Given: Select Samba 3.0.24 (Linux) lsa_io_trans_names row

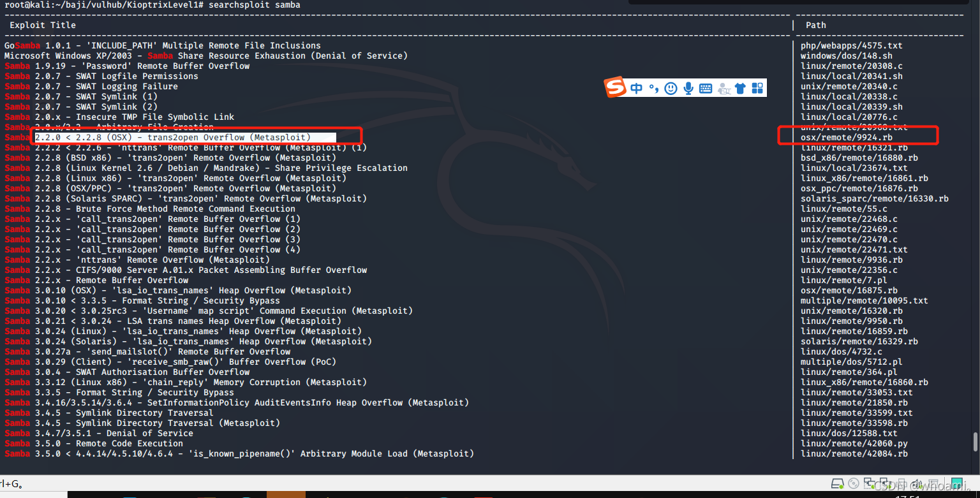Looking at the screenshot, I should pyautogui.click(x=183, y=331).
